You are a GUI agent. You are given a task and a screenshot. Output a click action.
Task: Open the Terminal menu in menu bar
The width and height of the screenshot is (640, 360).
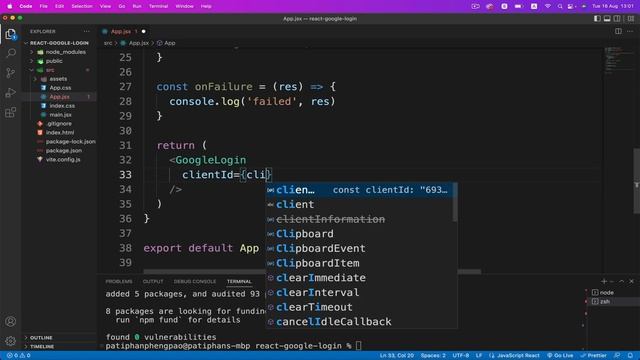point(158,6)
